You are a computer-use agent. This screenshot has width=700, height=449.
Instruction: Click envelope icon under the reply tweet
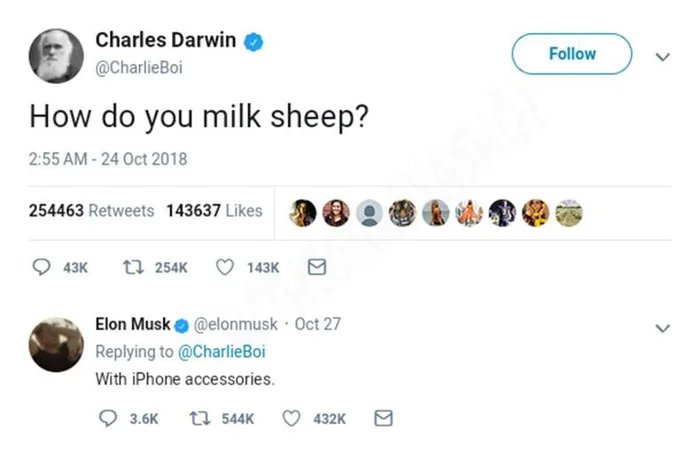[x=383, y=419]
